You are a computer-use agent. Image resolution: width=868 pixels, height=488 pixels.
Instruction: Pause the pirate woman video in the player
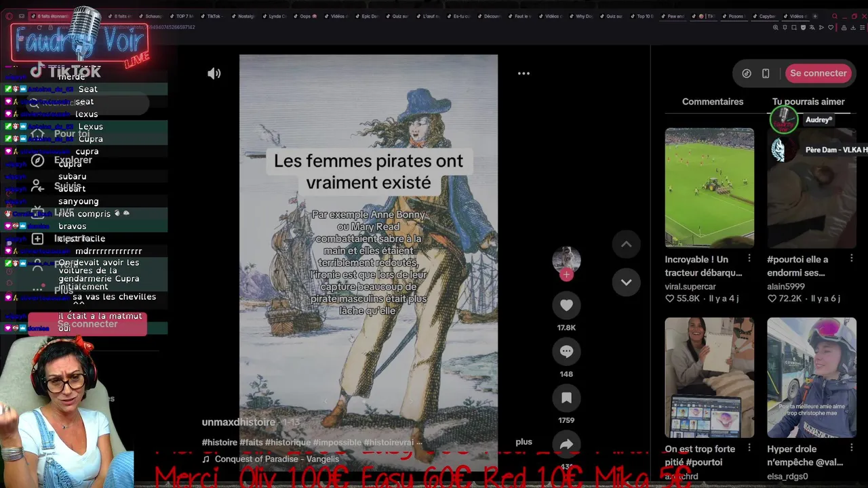368,262
